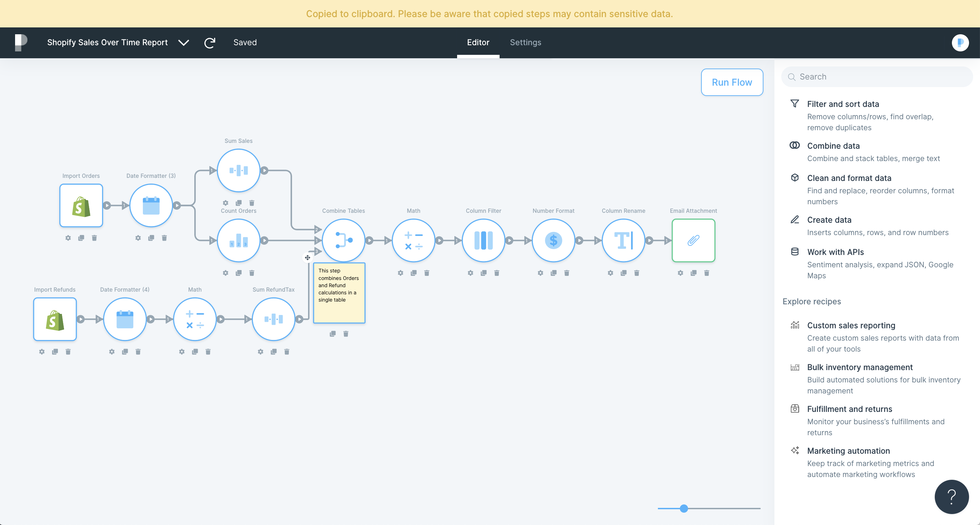Open Fulfillment and returns recipe
Viewport: 980px width, 525px height.
[875, 420]
